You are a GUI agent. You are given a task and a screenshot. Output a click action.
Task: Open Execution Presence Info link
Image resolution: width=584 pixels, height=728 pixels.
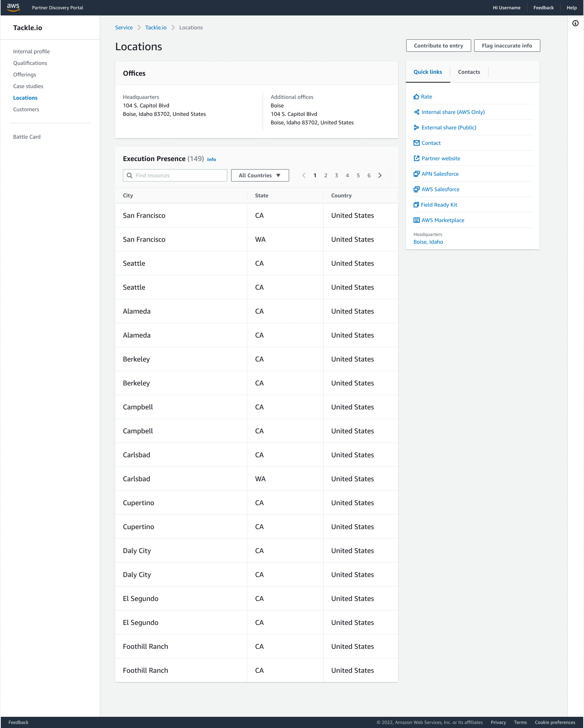point(211,160)
